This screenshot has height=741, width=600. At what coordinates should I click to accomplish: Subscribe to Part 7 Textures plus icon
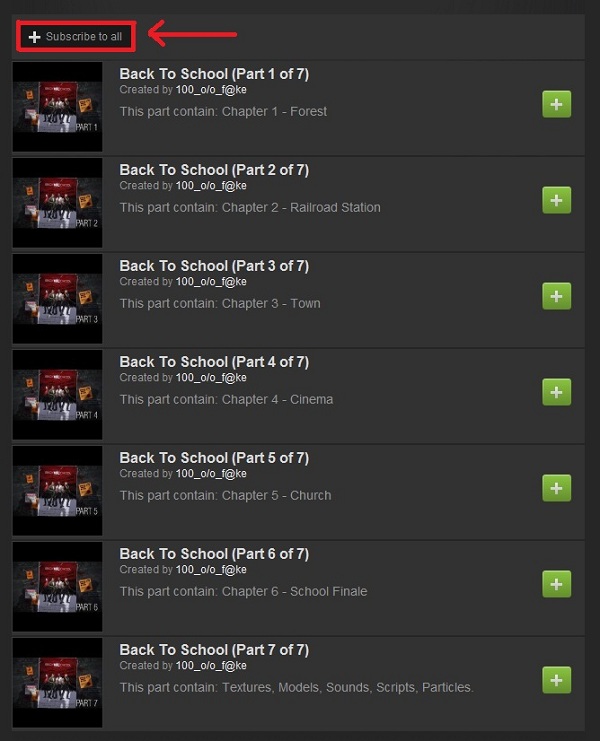556,680
